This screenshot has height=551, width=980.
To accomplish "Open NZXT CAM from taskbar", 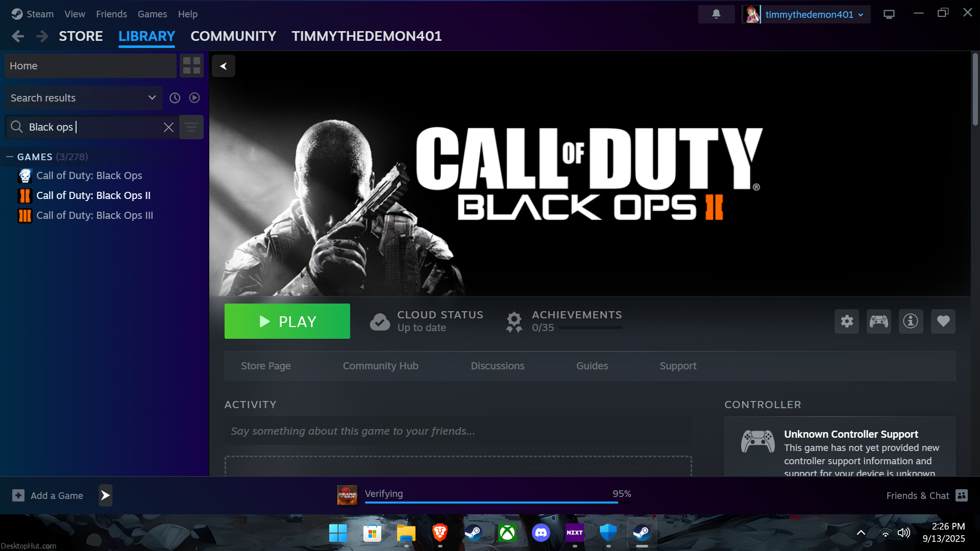I will [575, 533].
